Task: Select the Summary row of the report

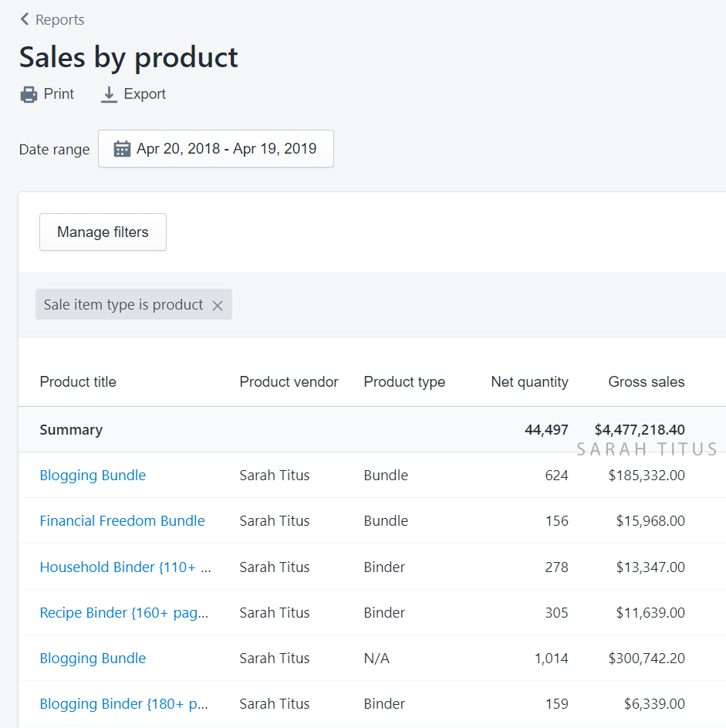Action: click(71, 429)
